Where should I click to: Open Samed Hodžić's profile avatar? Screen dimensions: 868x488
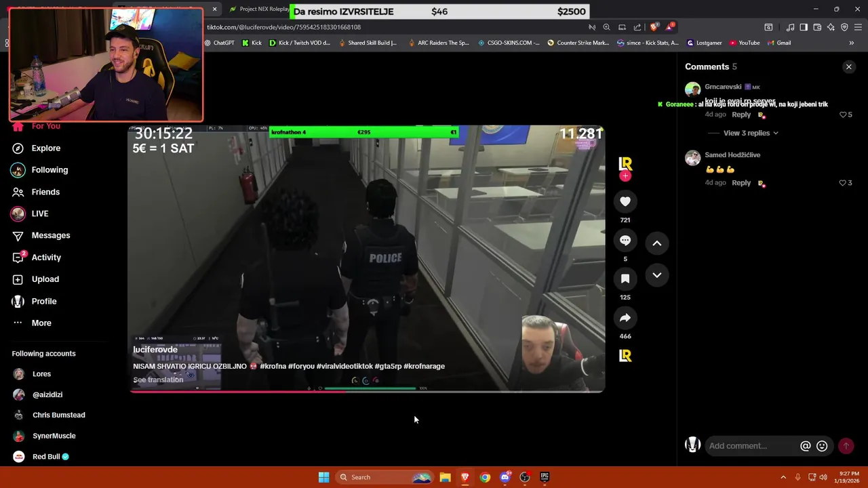click(692, 158)
